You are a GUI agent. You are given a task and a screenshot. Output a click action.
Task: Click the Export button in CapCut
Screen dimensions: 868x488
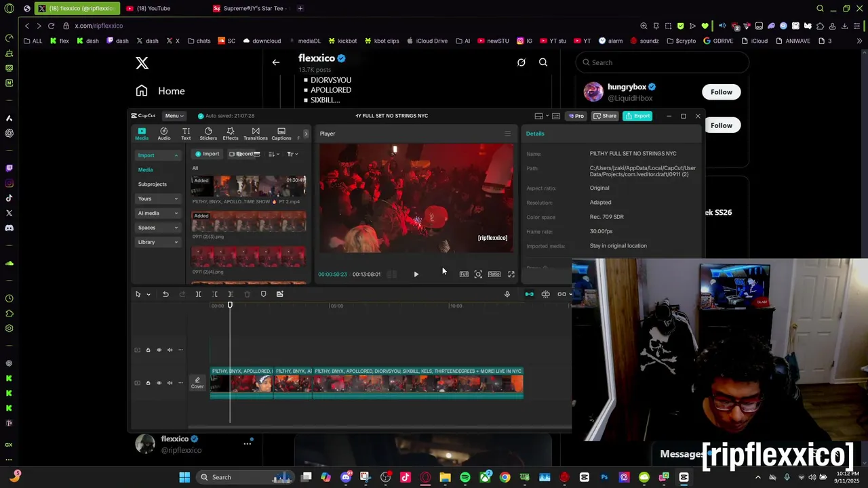[x=637, y=116]
